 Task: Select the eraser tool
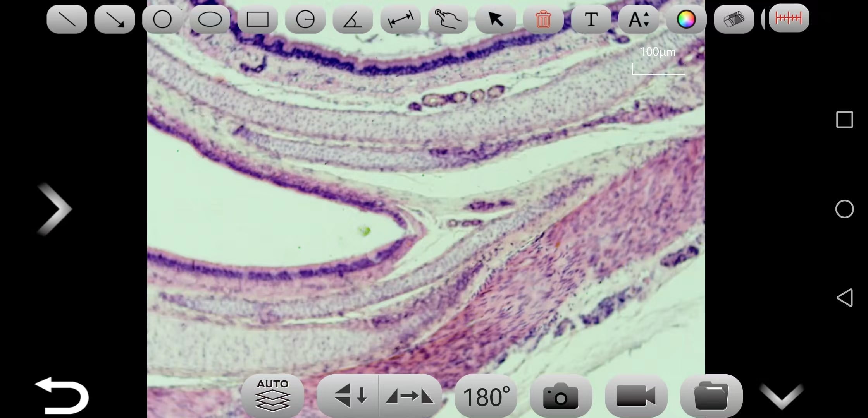(734, 19)
